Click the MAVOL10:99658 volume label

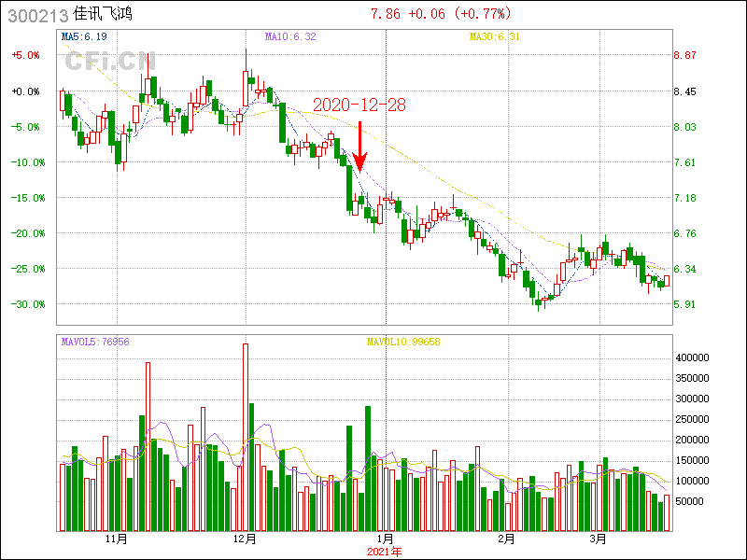403,342
